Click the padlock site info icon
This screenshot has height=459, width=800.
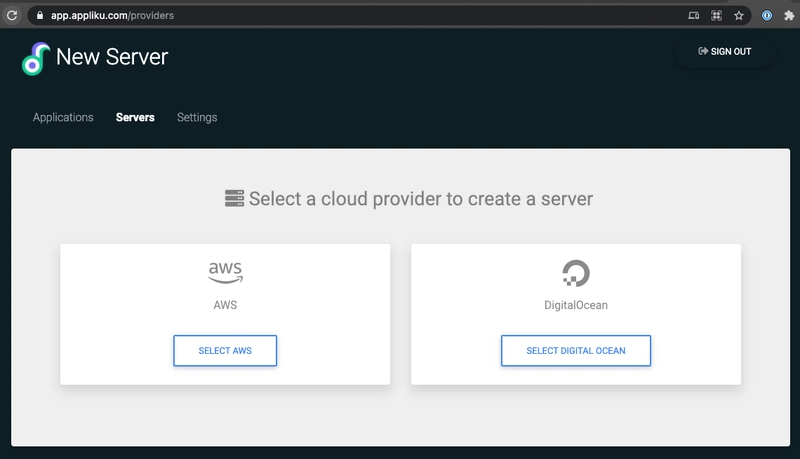click(40, 15)
